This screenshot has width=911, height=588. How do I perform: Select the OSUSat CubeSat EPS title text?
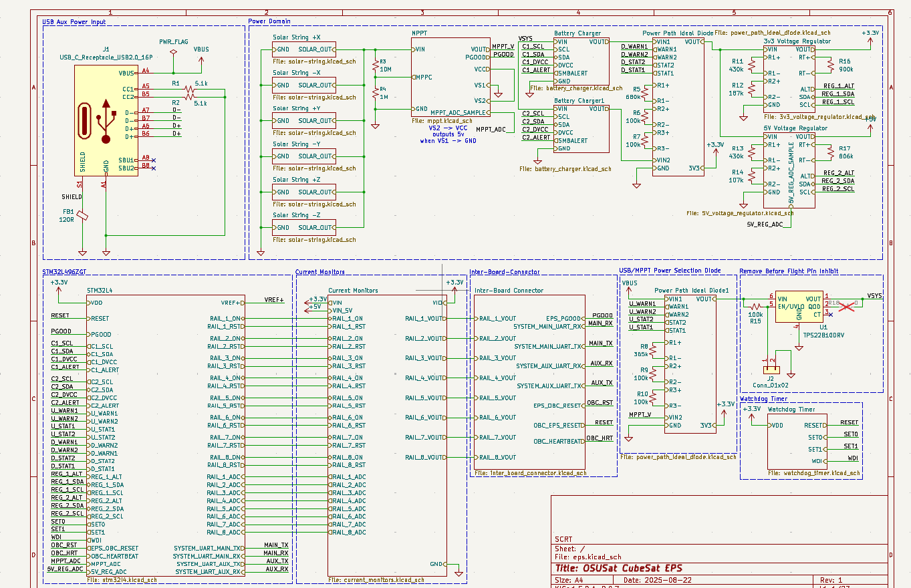(x=618, y=568)
